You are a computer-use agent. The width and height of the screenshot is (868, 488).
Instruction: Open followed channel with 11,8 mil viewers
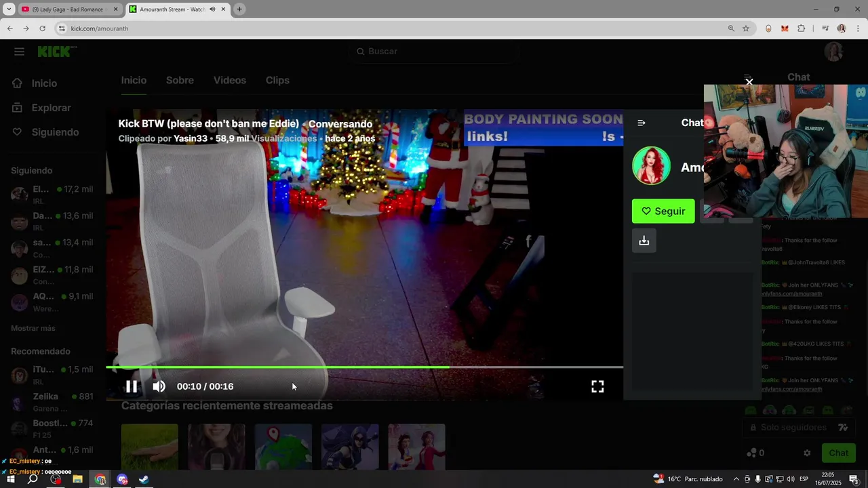52,274
